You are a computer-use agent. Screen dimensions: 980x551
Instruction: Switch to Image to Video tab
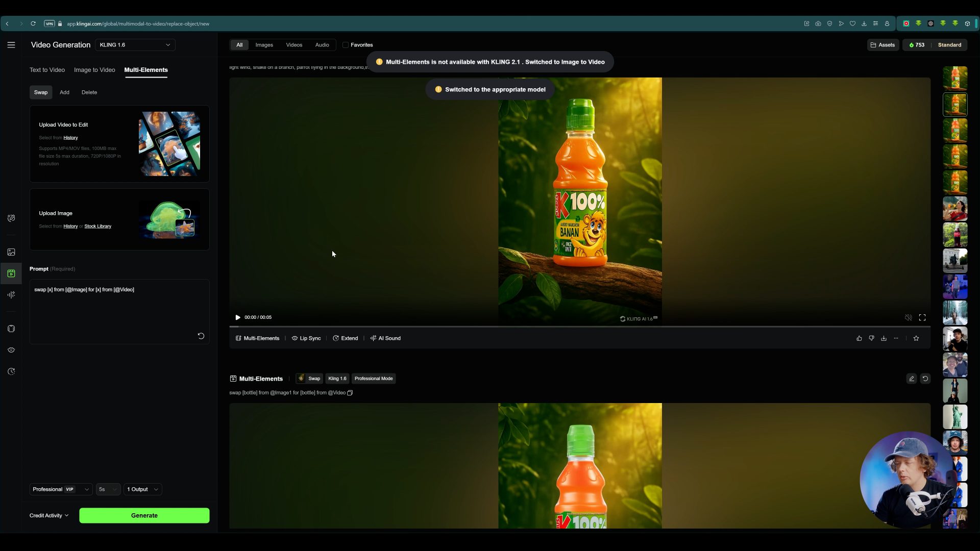(94, 70)
